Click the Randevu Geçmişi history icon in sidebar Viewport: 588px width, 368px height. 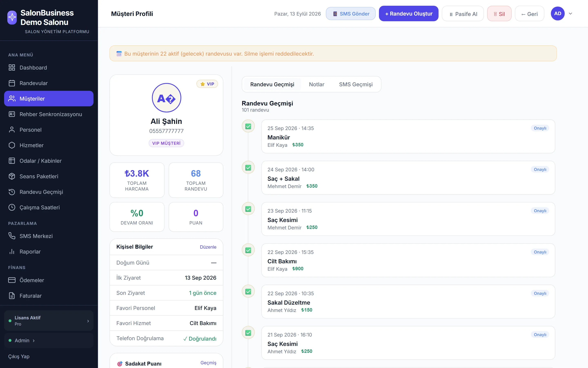coord(12,192)
